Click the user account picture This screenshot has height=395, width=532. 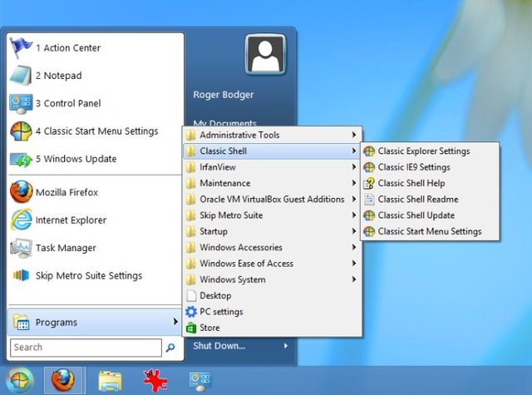coord(265,54)
